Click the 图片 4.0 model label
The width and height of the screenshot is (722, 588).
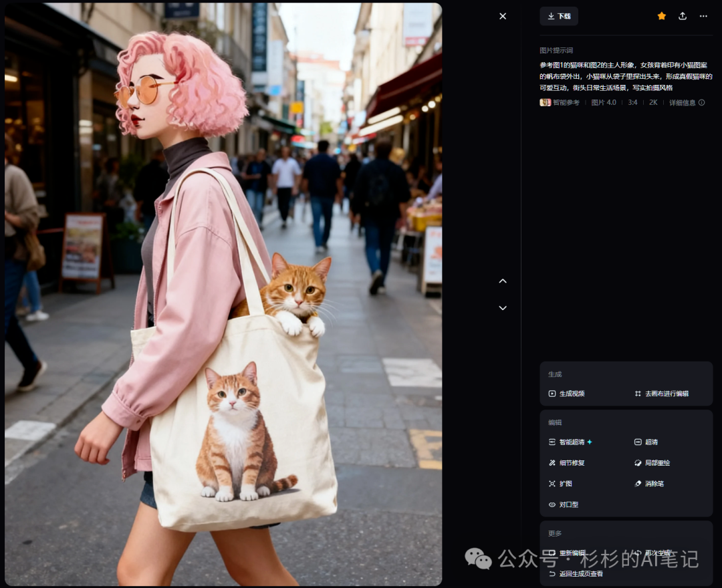click(x=603, y=103)
